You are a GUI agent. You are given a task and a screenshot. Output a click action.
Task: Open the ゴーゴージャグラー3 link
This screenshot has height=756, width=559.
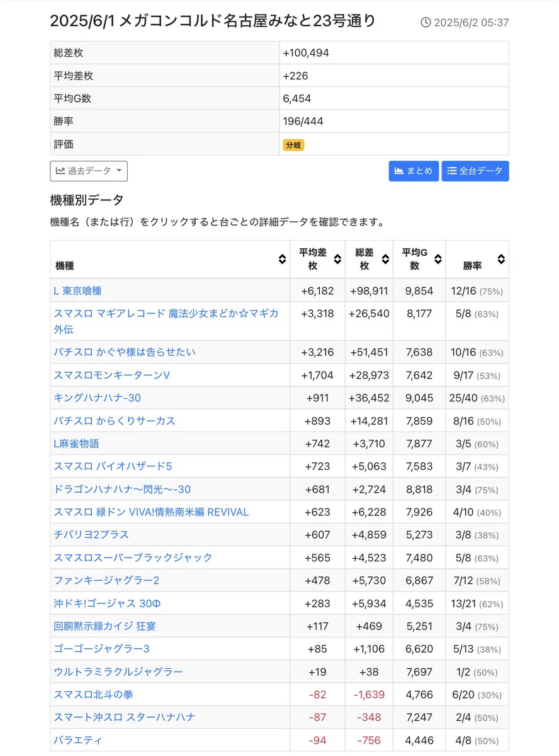coord(101,649)
